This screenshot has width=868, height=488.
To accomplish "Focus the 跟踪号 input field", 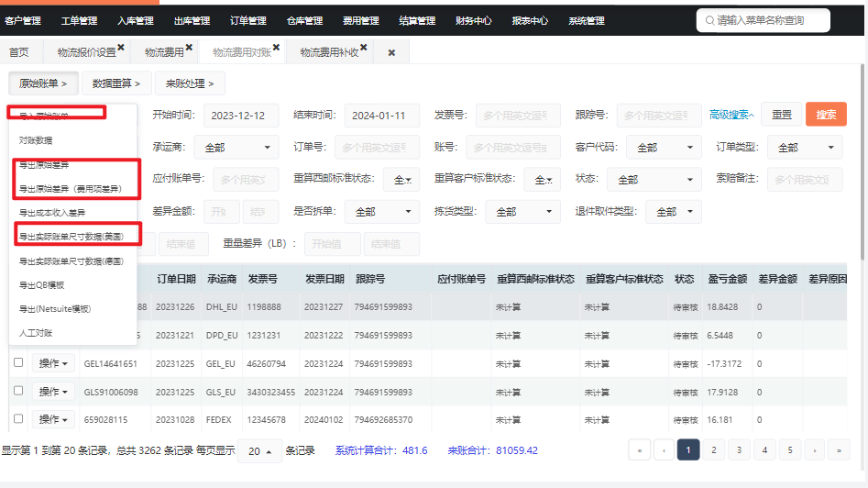I will [659, 116].
